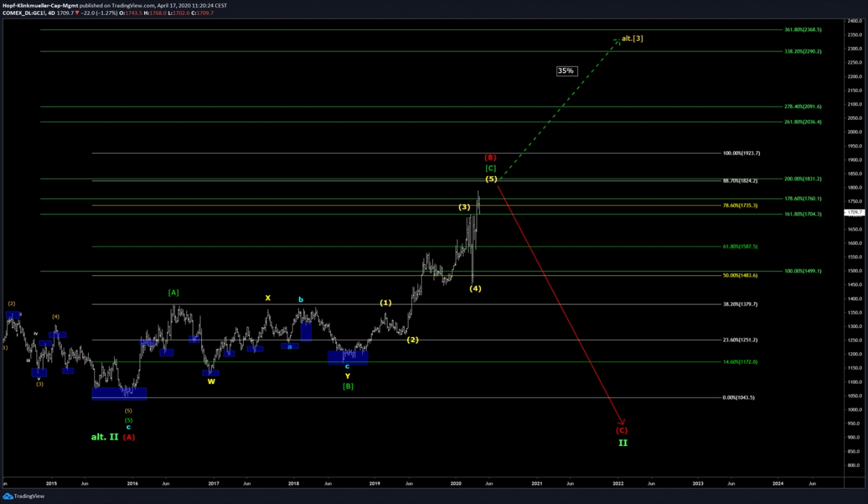
Task: Click the green [A] wave label
Action: click(x=173, y=293)
